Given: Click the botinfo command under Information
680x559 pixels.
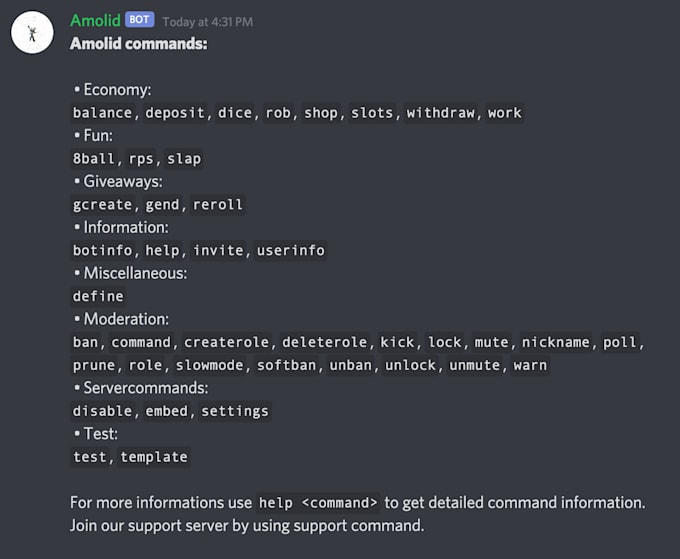Looking at the screenshot, I should pyautogui.click(x=102, y=251).
